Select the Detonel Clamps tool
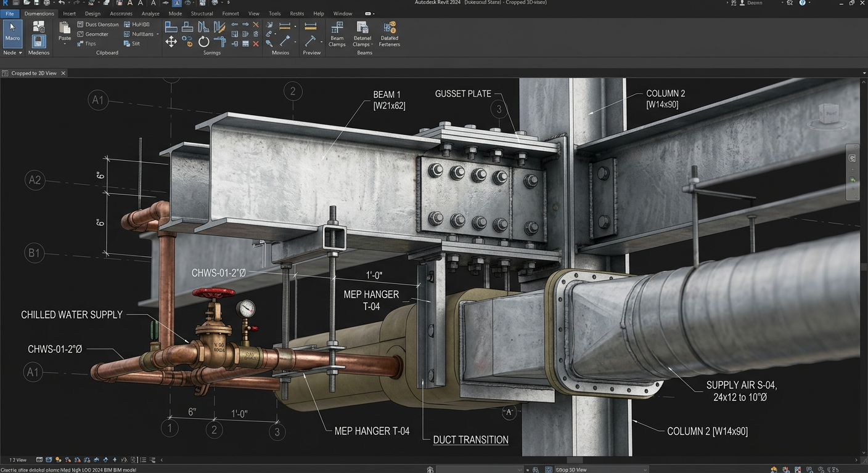 (362, 34)
